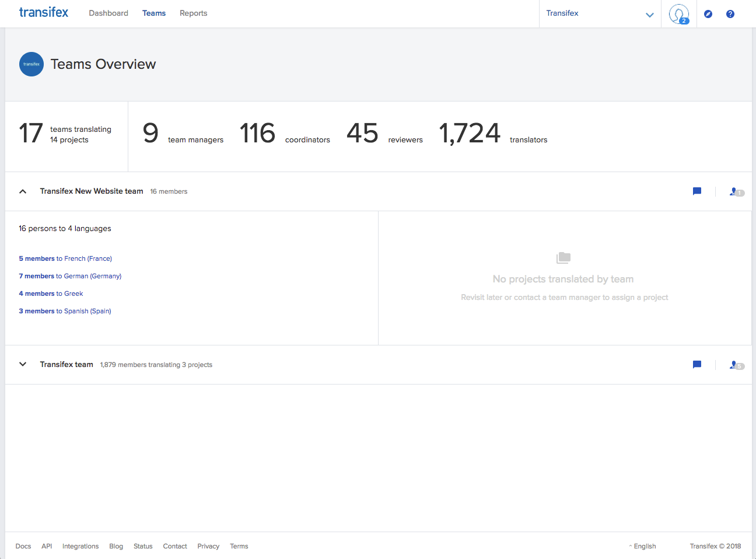Click the Transifex organization round avatar
This screenshot has height=559, width=756.
pyautogui.click(x=32, y=64)
